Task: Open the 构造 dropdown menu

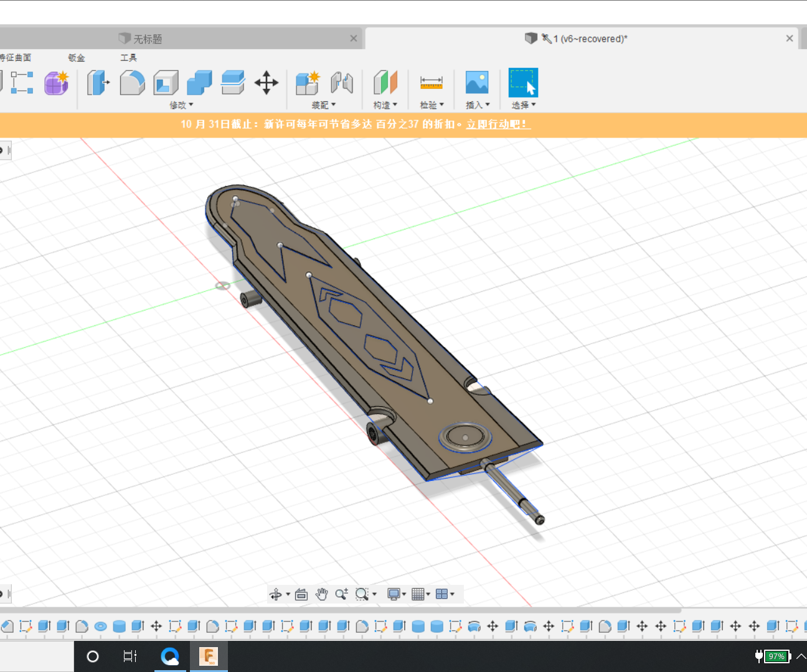Action: (385, 105)
